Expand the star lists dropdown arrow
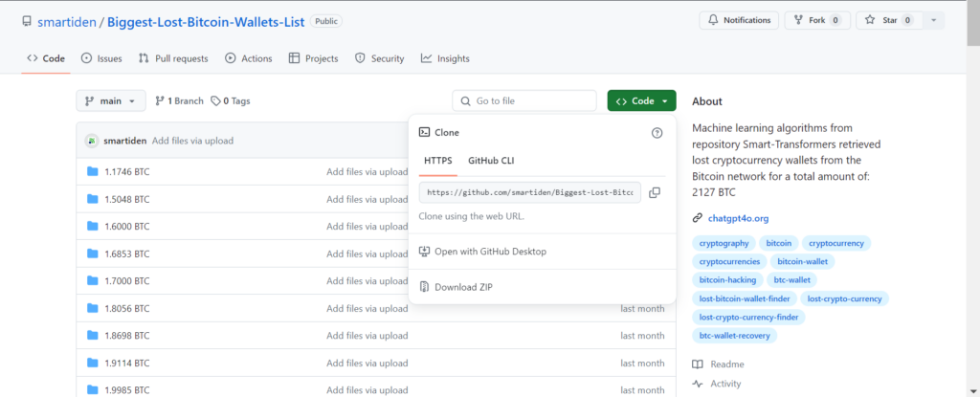Viewport: 980px width, 397px height. [934, 20]
